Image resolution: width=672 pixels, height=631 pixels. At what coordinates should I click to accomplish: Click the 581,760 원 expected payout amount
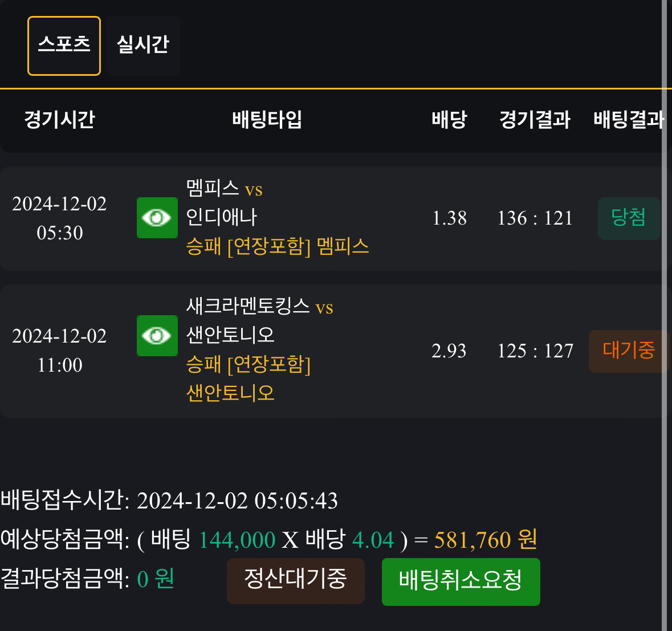(x=486, y=540)
